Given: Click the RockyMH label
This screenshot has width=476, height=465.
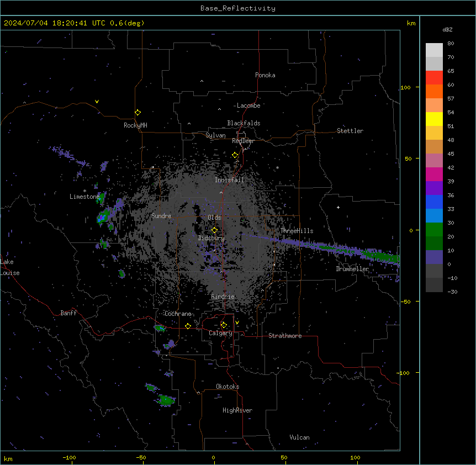Looking at the screenshot, I should pos(135,125).
